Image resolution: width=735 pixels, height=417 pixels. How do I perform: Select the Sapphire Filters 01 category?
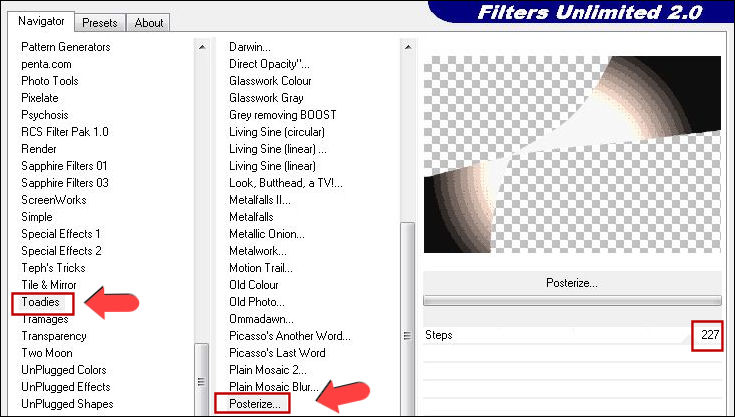click(64, 166)
